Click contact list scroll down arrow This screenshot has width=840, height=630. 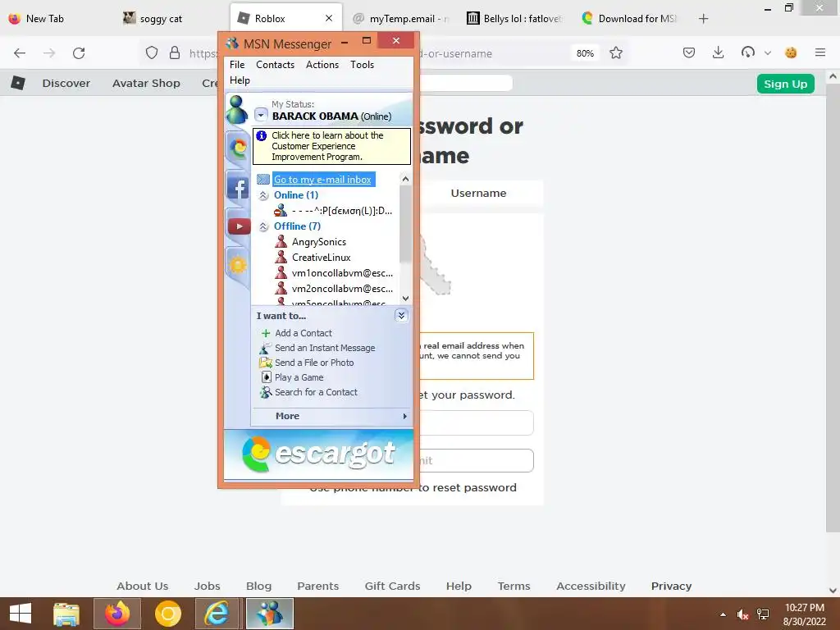pos(405,299)
